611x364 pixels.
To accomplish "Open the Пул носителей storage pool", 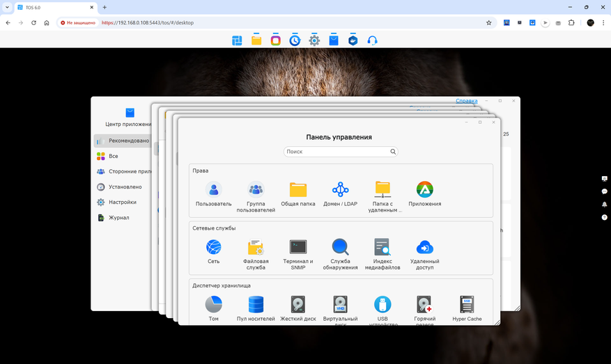I will [256, 304].
